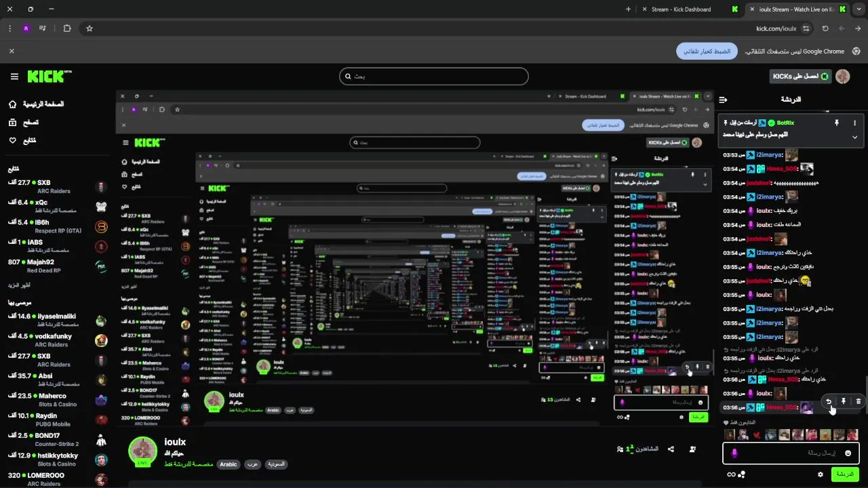Share the stream using the share icon

click(x=671, y=449)
